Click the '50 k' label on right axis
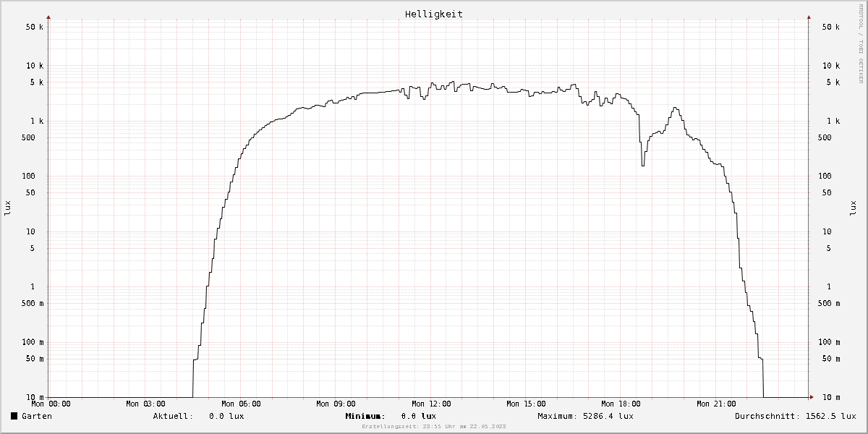This screenshot has width=868, height=434. point(830,27)
